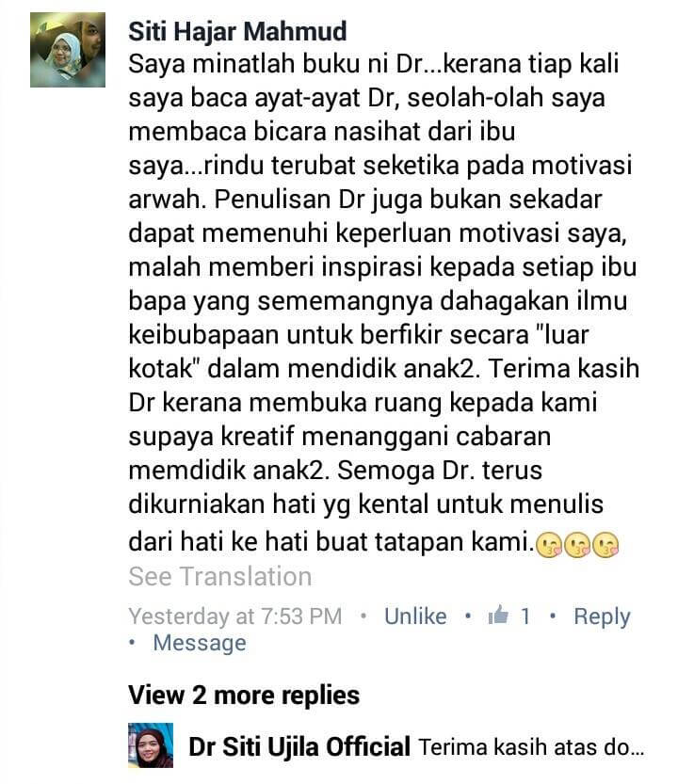Image resolution: width=678 pixels, height=784 pixels.
Task: Expand truncated reply ending in ellipsis
Action: tap(531, 747)
